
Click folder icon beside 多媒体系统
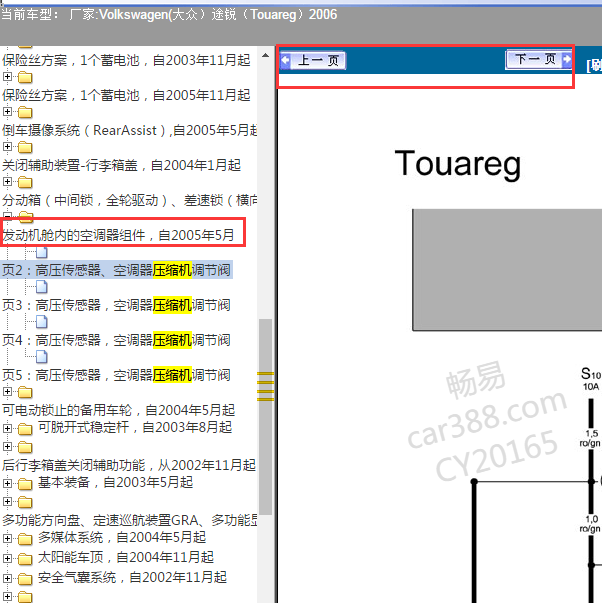25,538
